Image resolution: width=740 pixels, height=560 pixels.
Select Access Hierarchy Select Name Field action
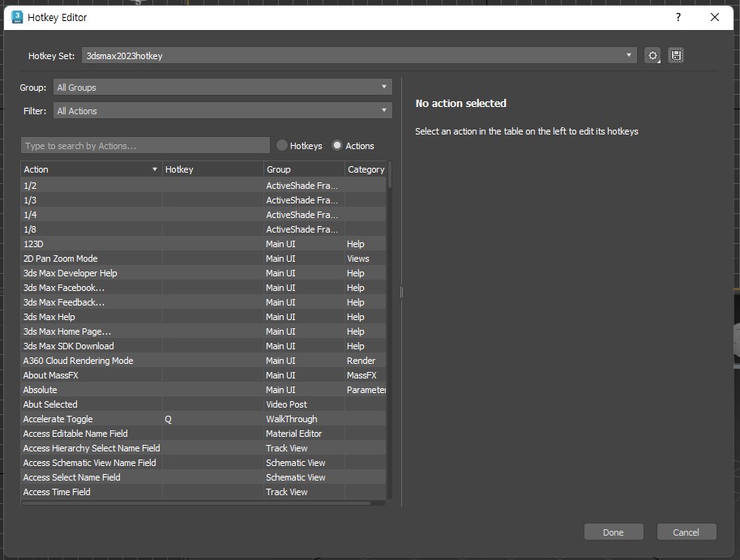pos(203,448)
